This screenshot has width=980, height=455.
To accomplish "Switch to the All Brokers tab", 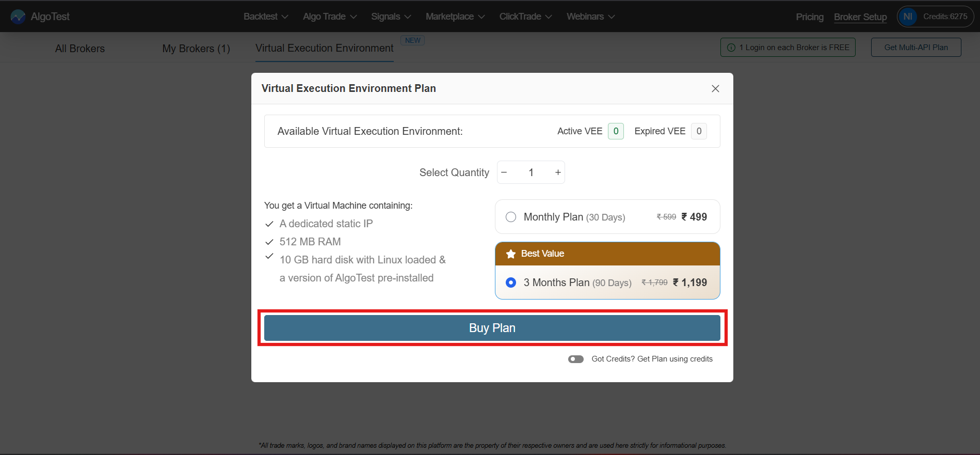I will click(x=80, y=49).
